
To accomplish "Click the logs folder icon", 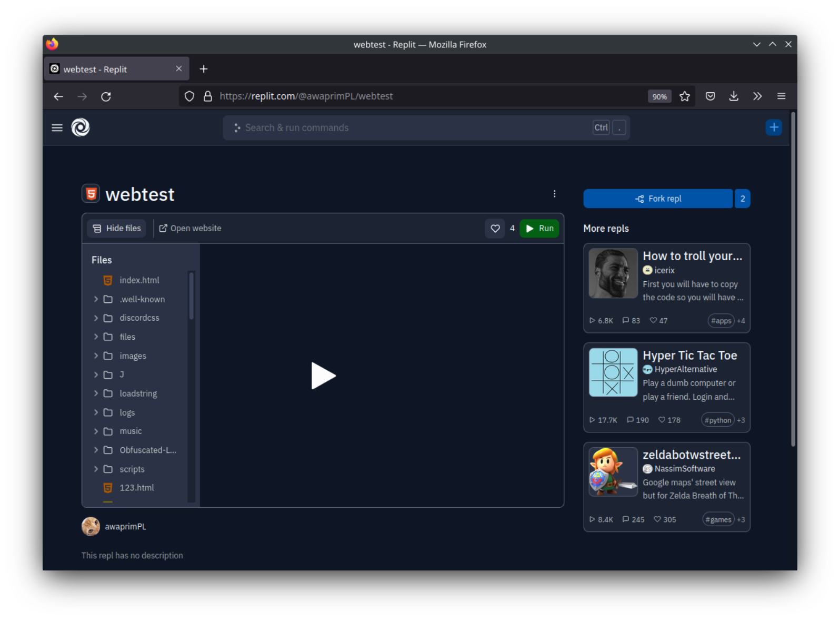I will coord(108,412).
